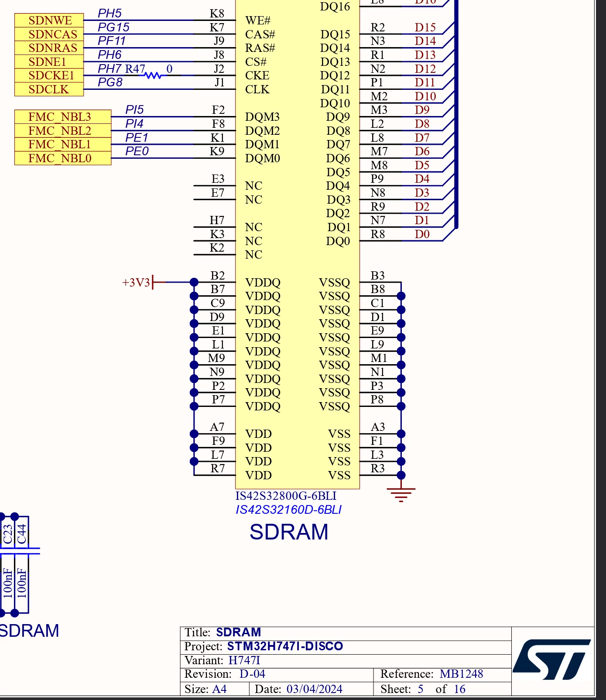Select the CS# pin name

256,62
